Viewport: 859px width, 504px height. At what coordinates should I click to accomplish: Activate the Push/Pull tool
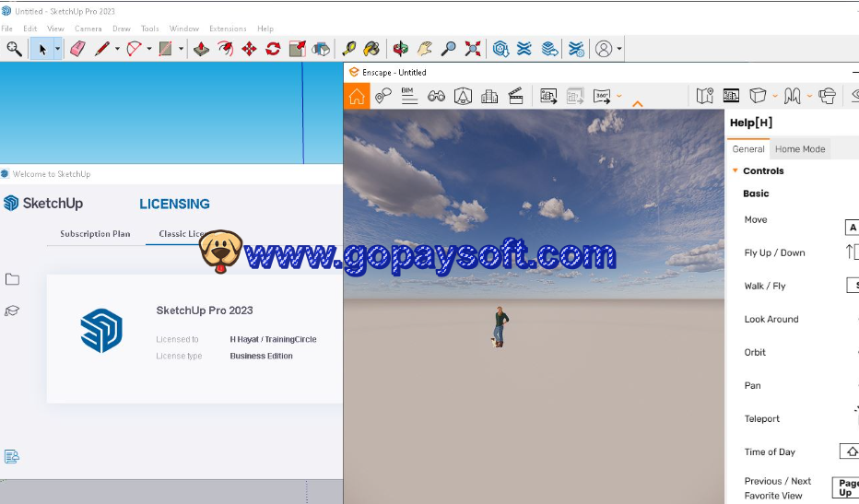coord(201,49)
